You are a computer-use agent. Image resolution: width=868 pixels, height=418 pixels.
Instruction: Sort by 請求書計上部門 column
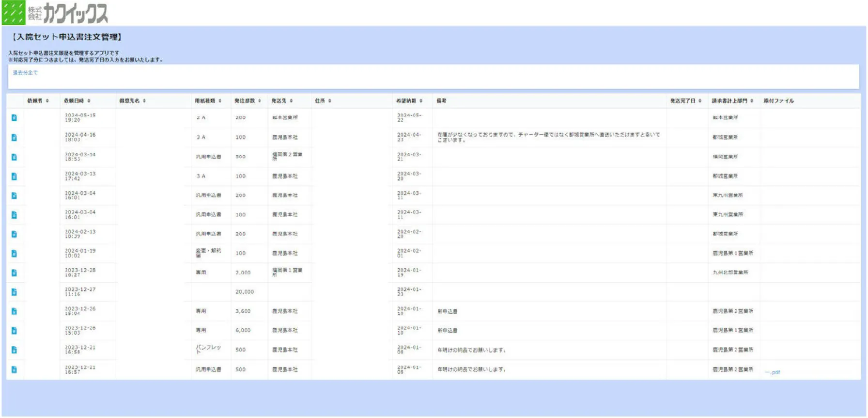coord(752,101)
